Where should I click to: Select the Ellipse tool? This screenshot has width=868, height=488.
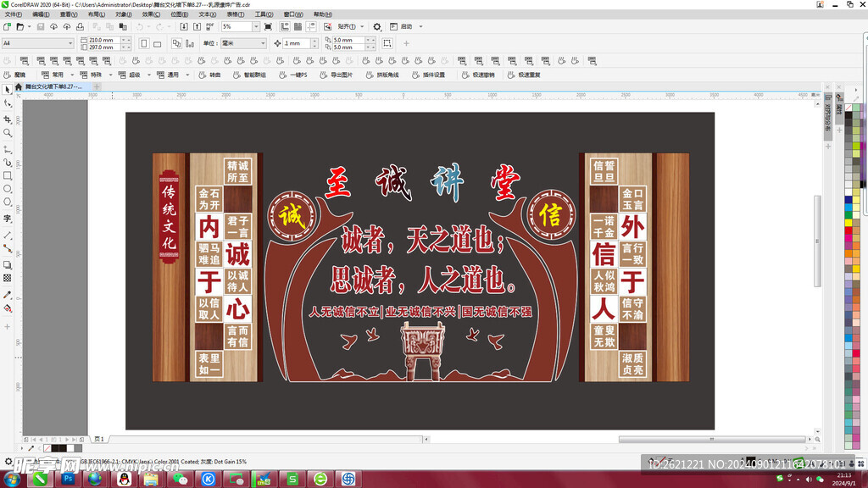point(8,189)
